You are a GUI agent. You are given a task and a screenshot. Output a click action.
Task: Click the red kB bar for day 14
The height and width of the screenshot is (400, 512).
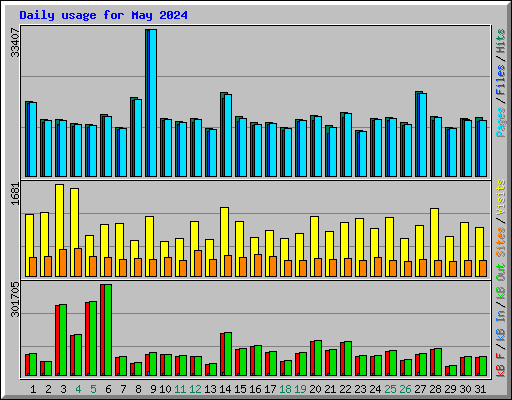[222, 354]
